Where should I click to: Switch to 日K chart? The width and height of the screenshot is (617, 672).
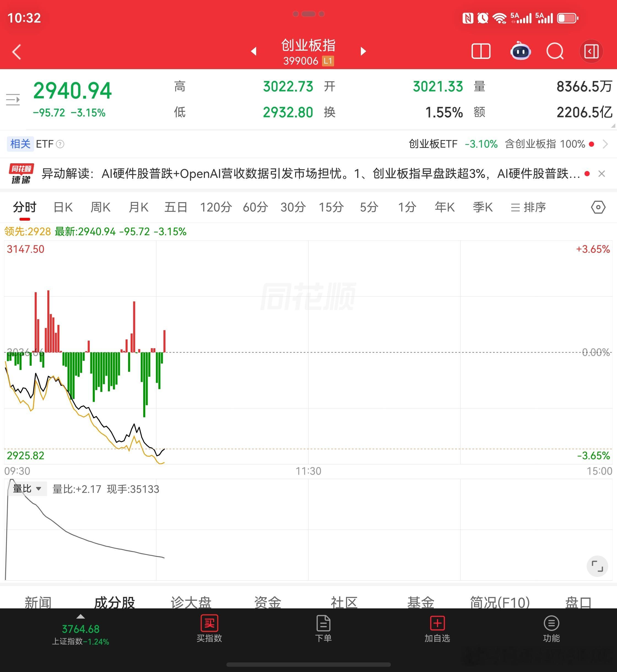[63, 207]
